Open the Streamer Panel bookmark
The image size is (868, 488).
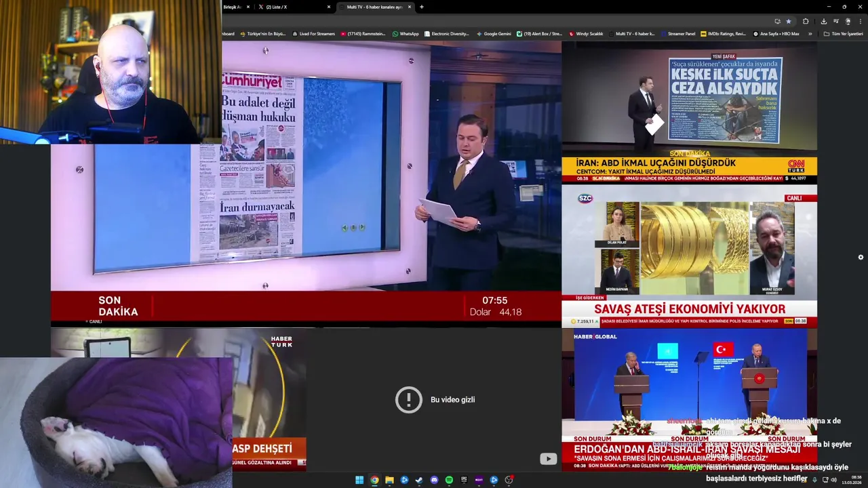click(x=677, y=33)
